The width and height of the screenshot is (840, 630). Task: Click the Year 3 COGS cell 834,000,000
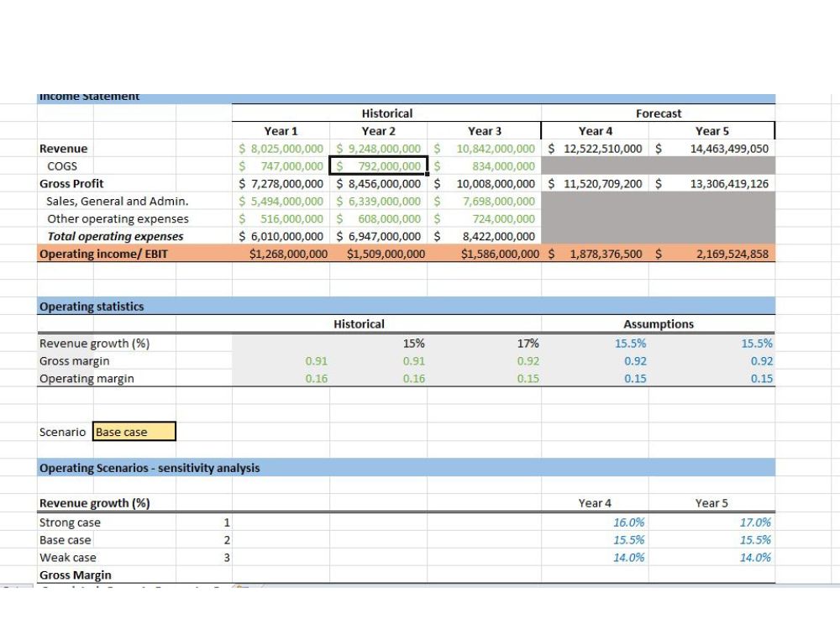[485, 166]
